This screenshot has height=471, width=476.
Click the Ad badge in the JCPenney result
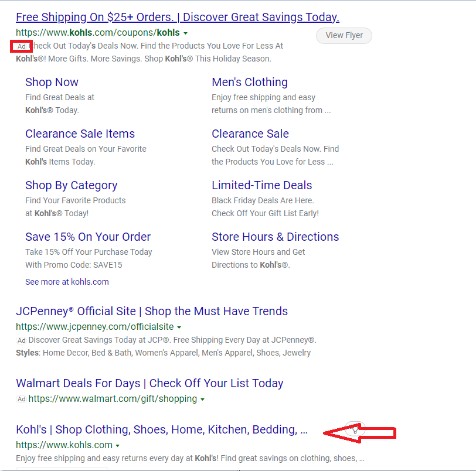coord(21,340)
